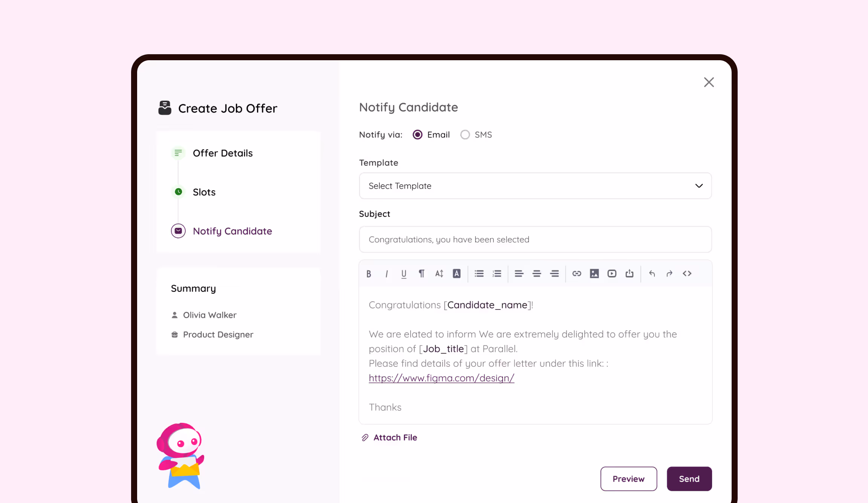The width and height of the screenshot is (868, 503).
Task: Insert a numbered list
Action: pos(497,274)
